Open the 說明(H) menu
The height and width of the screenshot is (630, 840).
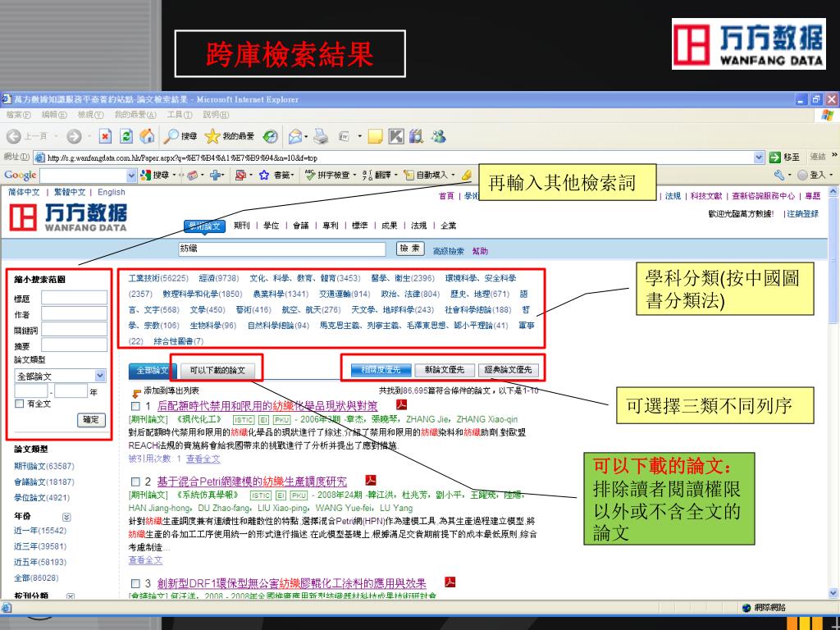coord(216,115)
